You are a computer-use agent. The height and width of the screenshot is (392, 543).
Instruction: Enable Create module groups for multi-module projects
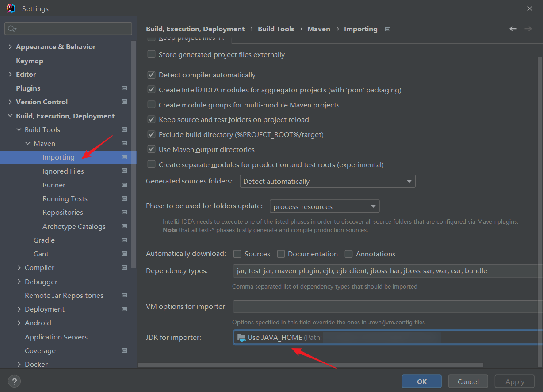tap(151, 105)
